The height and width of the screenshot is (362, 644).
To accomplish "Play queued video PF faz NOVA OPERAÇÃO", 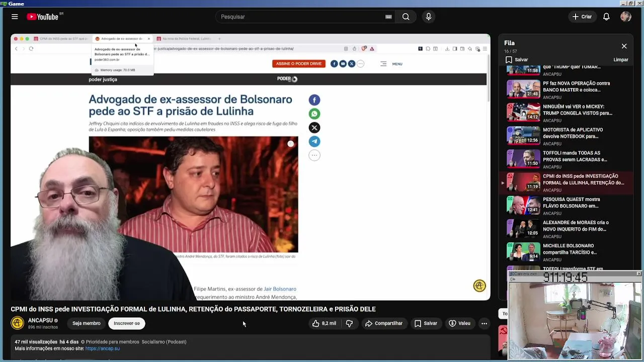I will pyautogui.click(x=566, y=90).
